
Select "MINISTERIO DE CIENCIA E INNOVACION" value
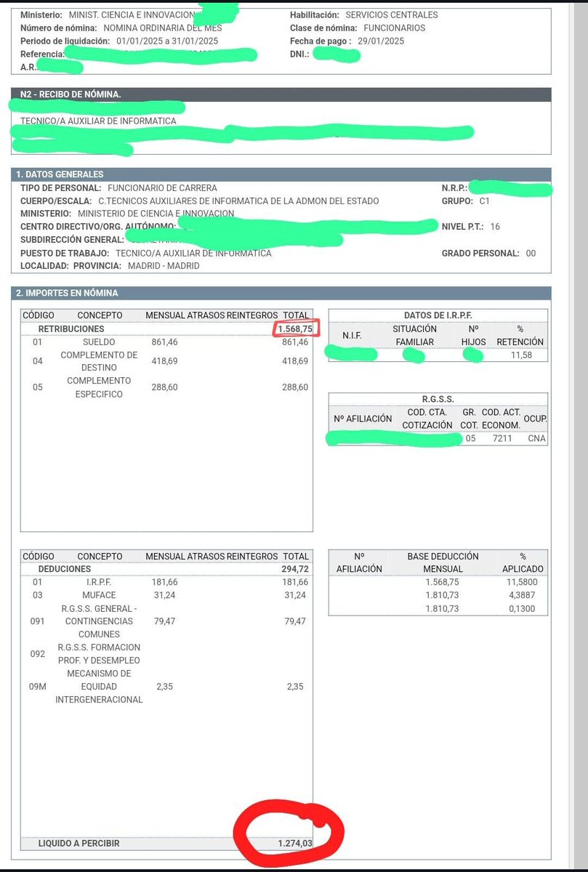156,214
